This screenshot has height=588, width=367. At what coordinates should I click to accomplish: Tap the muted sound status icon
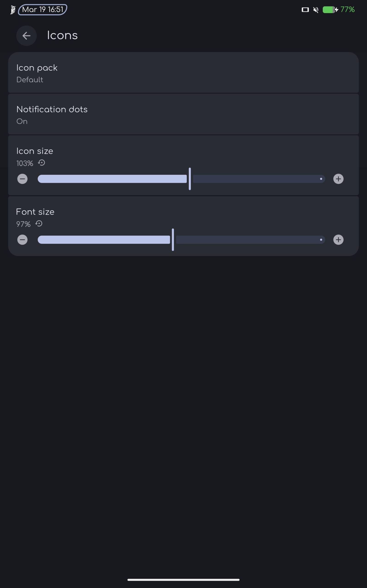(x=316, y=10)
